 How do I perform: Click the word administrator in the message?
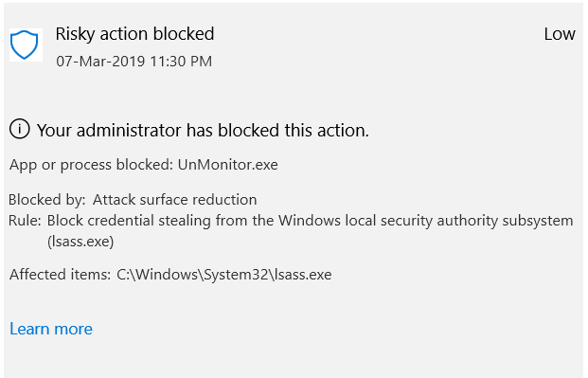(x=130, y=131)
